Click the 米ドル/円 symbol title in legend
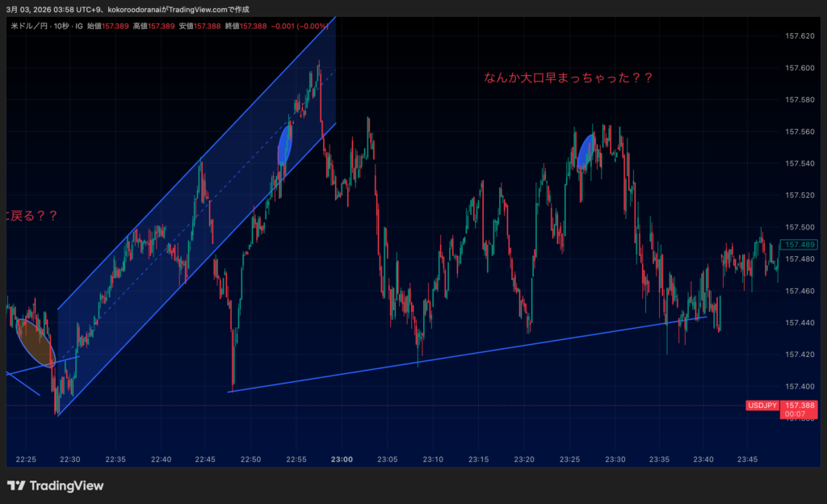The width and height of the screenshot is (827, 504). click(x=29, y=27)
